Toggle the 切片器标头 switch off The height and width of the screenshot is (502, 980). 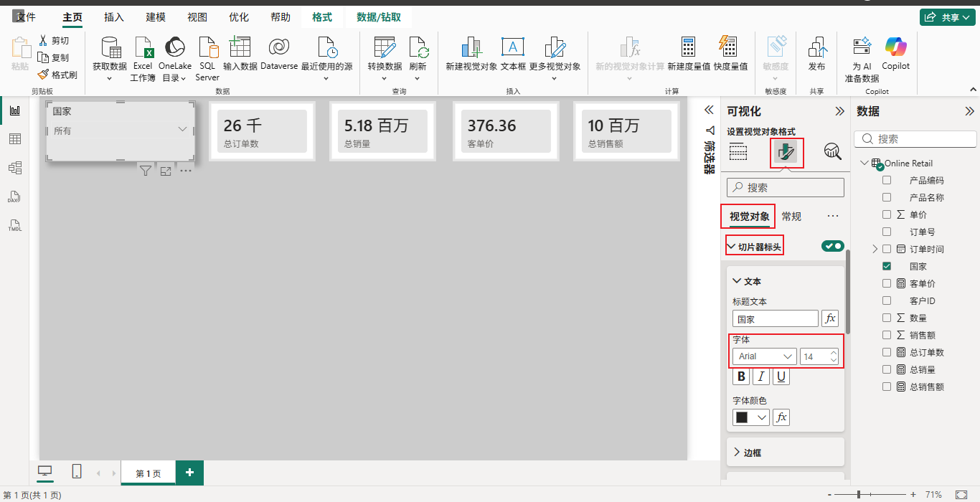[x=833, y=246]
